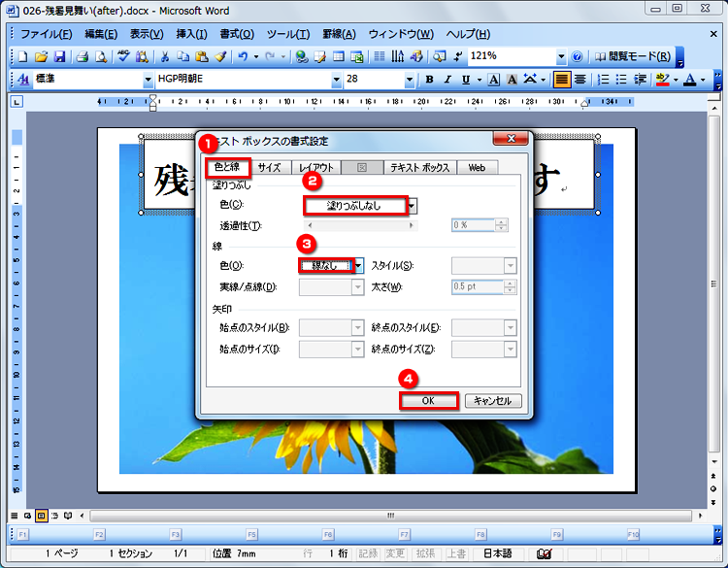Click the spelling status book icon

544,553
